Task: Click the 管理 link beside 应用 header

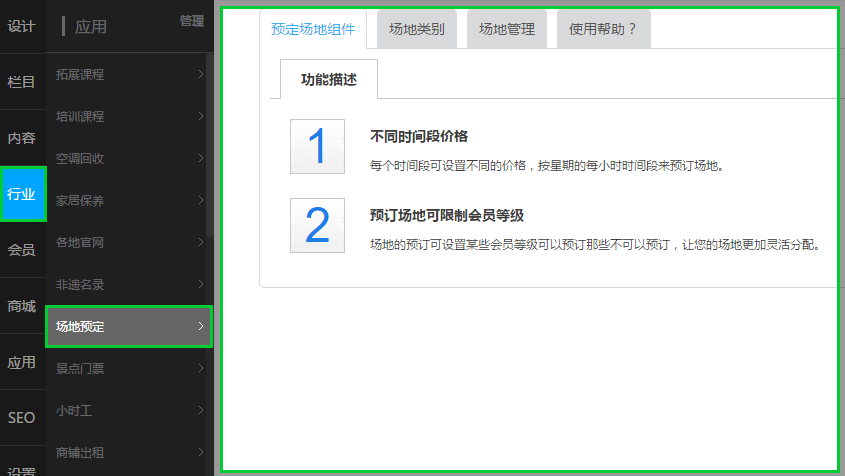Action: click(x=192, y=20)
